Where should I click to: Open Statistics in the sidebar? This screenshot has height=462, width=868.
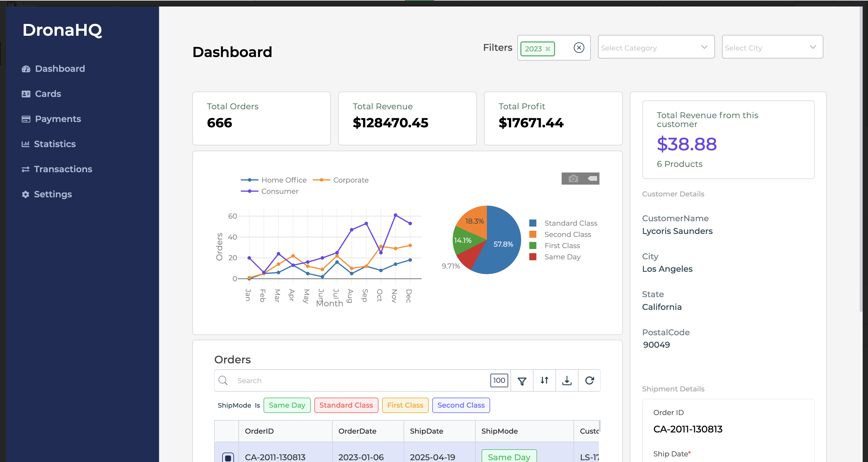[x=55, y=144]
